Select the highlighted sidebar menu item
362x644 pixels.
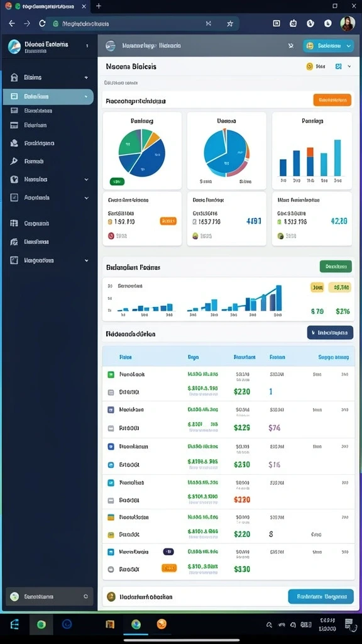pyautogui.click(x=48, y=96)
